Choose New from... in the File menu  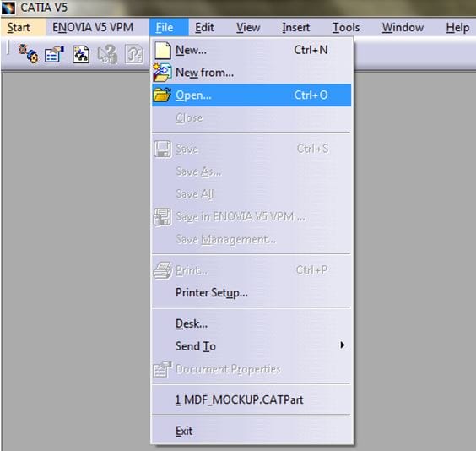point(252,73)
